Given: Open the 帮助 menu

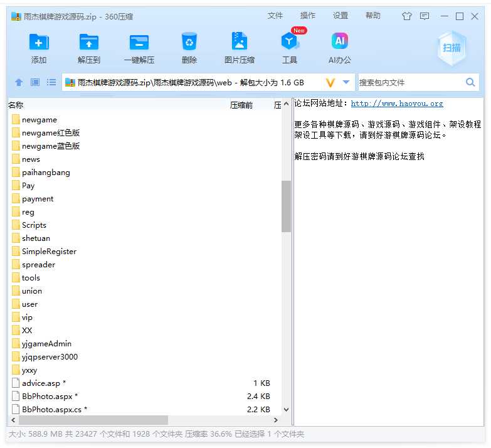Looking at the screenshot, I should pos(373,16).
